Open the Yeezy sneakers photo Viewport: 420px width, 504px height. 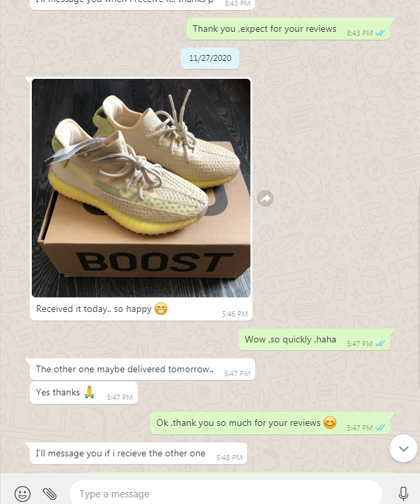141,187
